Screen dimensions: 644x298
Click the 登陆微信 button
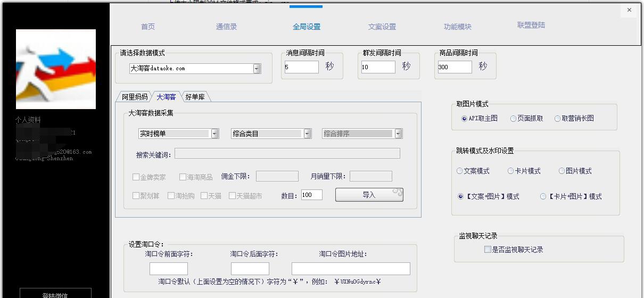55,294
